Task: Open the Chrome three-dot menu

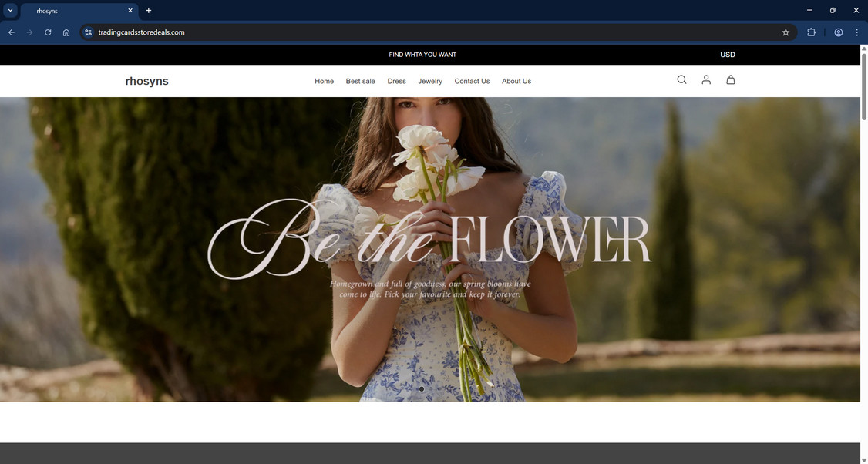Action: coord(856,32)
